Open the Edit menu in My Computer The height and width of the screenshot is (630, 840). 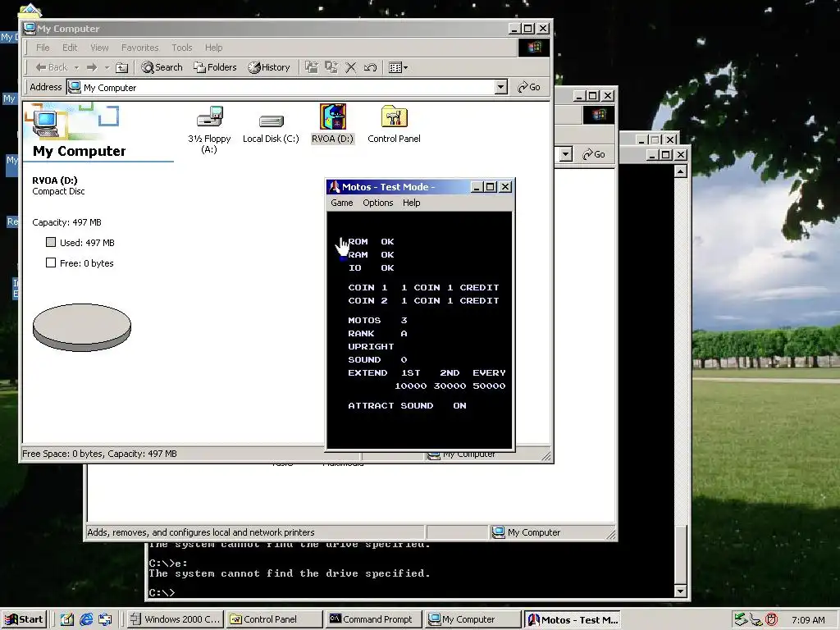pos(70,48)
